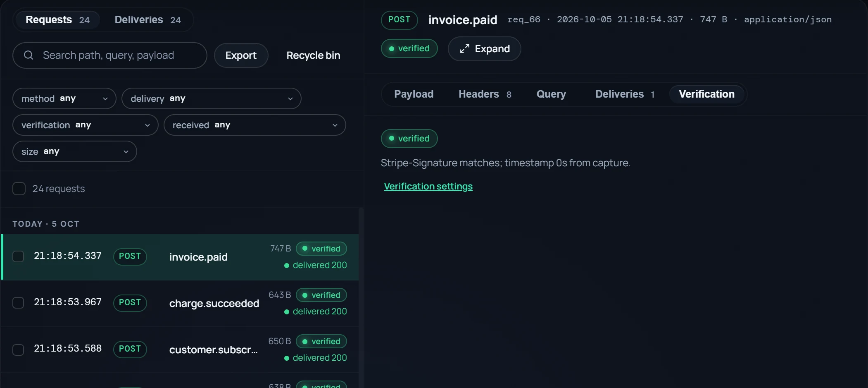Open the Payload tab
The width and height of the screenshot is (868, 388).
(x=414, y=94)
